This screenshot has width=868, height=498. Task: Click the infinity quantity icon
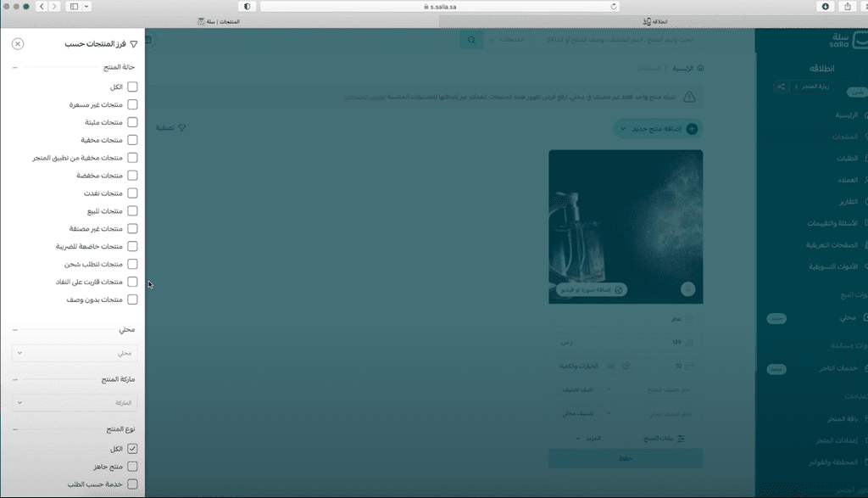click(610, 367)
